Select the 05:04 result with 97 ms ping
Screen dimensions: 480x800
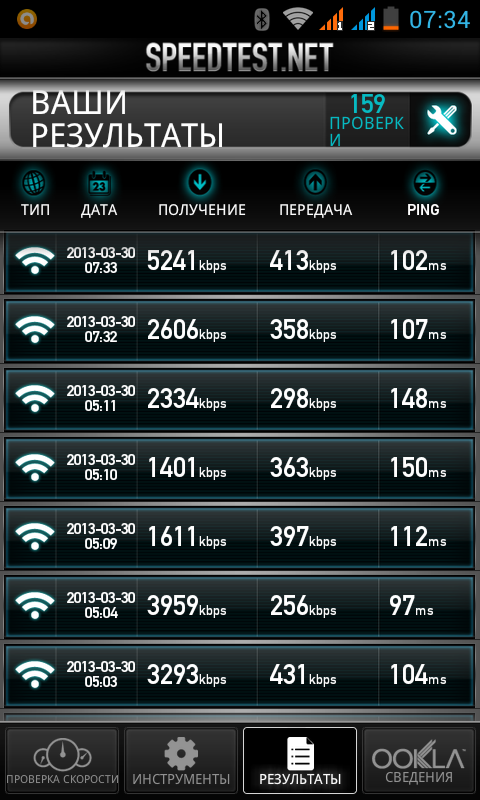coord(240,606)
